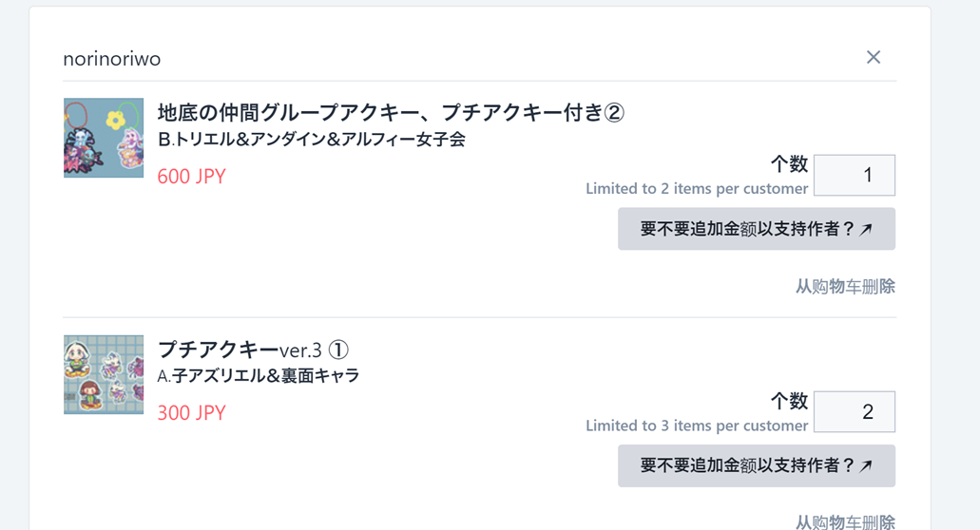980x530 pixels.
Task: Select the A.子アズリエル&裏面キャラ variation text
Action: click(x=258, y=376)
